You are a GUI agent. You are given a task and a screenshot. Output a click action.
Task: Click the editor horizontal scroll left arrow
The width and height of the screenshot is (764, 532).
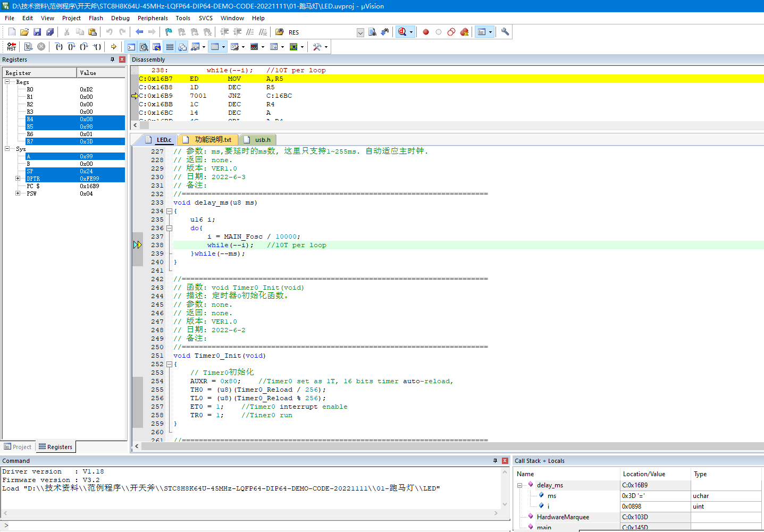click(137, 446)
